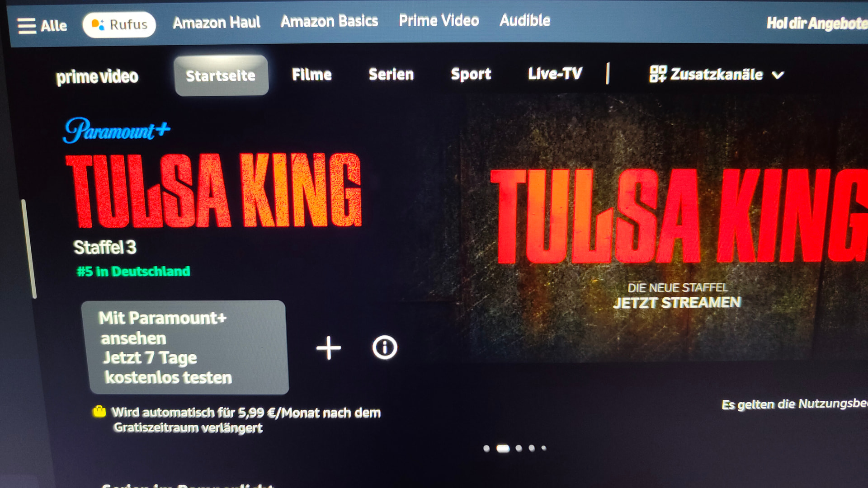Add Tulsa King to watchlist plus icon
Screen dimensions: 868x488
pos(329,348)
